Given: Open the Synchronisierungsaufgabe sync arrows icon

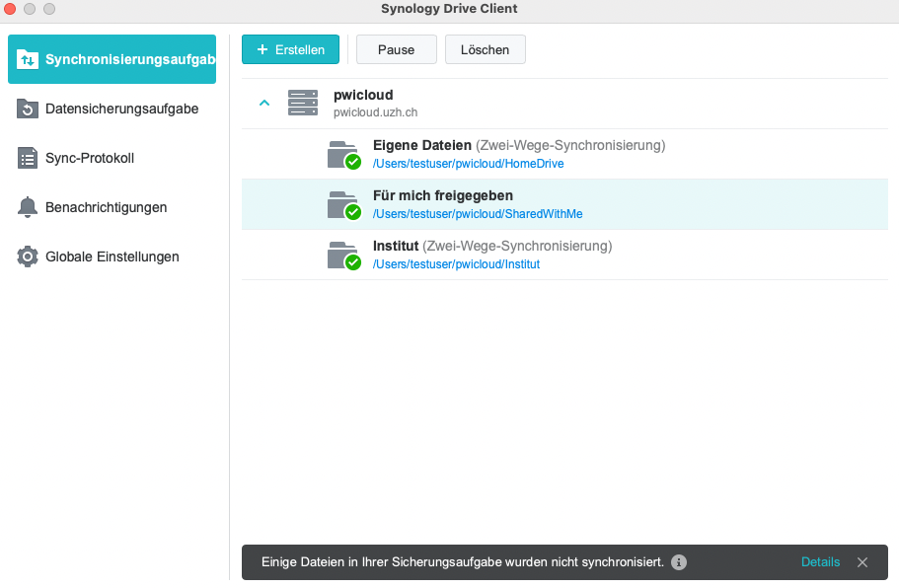Looking at the screenshot, I should click(x=28, y=59).
